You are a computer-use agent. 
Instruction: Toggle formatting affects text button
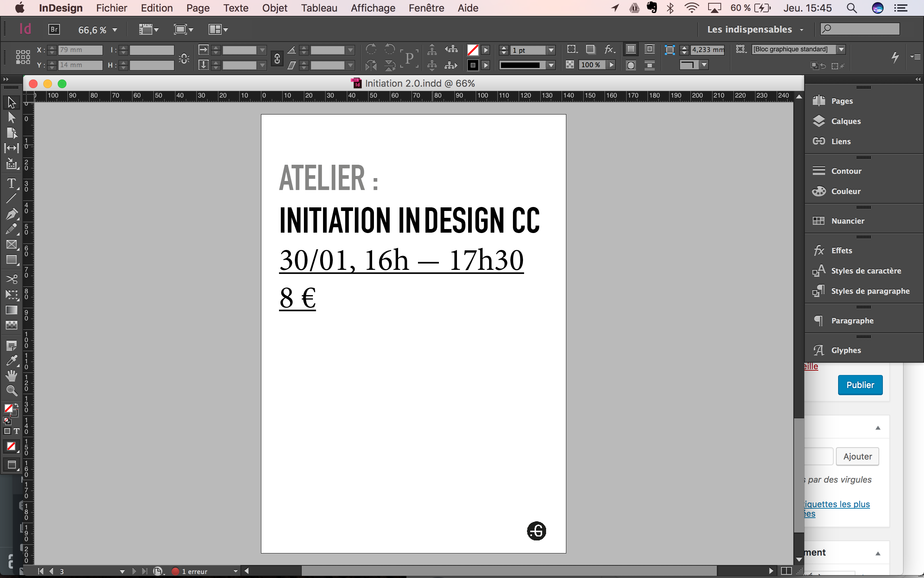pos(16,431)
